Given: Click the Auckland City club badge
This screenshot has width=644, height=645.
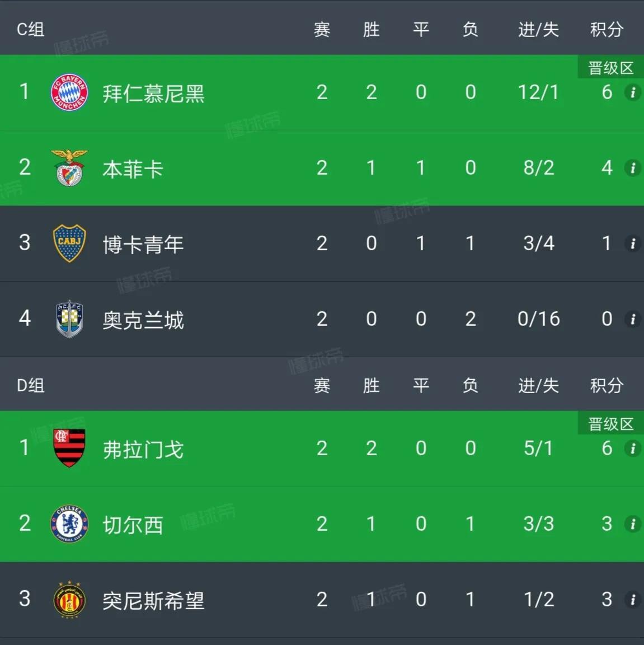Looking at the screenshot, I should (69, 319).
